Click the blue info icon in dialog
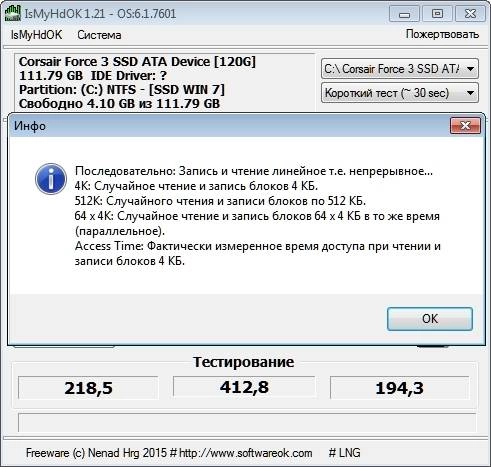Screen dimensions: 491x467 [x=51, y=179]
